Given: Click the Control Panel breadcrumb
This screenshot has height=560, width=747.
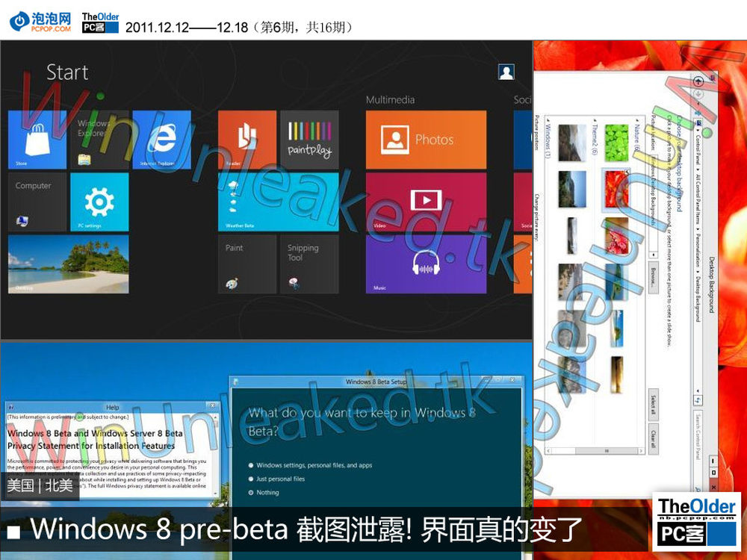Looking at the screenshot, I should (x=698, y=151).
